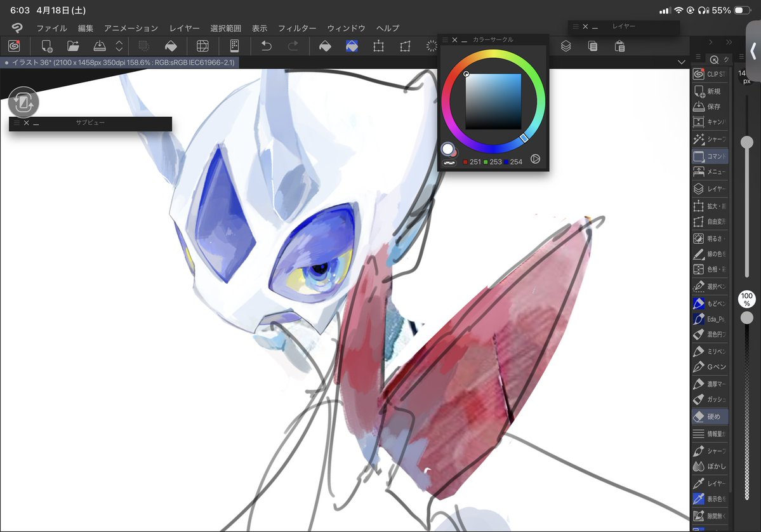Click fill icon right of redo

coord(325,46)
